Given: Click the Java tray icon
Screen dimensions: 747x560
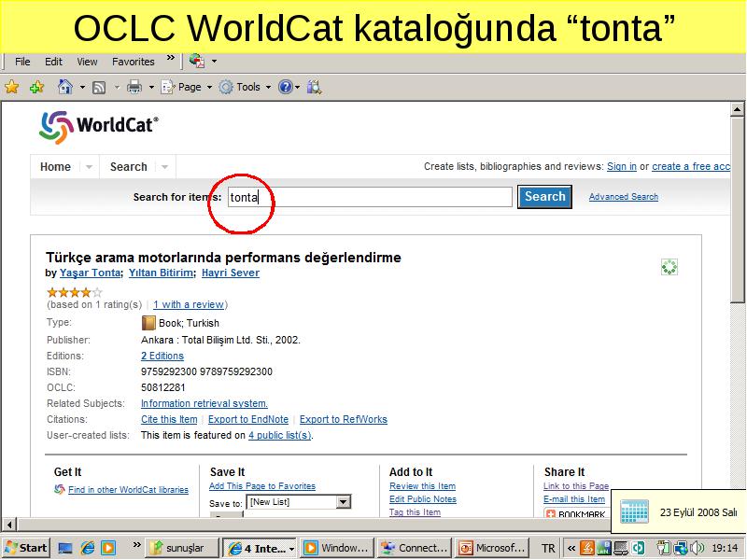Looking at the screenshot, I should (x=587, y=548).
